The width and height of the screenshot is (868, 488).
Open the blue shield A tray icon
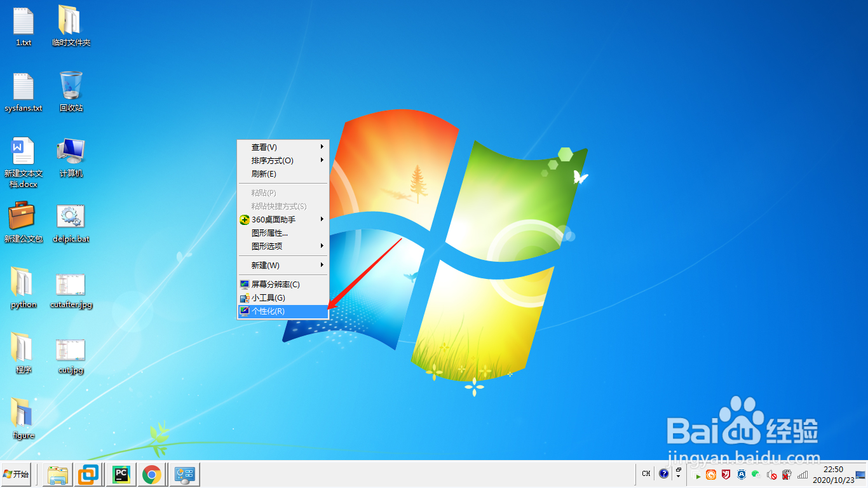point(742,475)
